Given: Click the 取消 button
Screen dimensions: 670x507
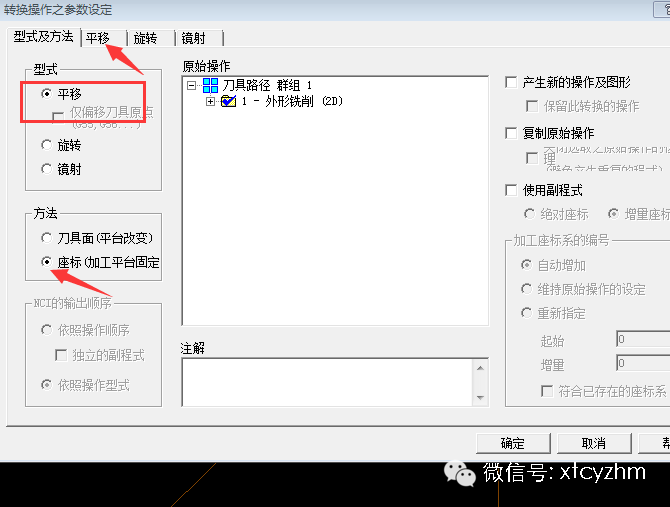Looking at the screenshot, I should click(594, 443).
